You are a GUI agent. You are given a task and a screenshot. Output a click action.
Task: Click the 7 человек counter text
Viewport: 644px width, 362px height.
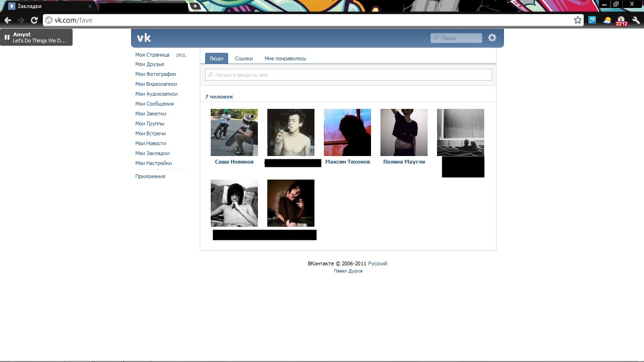point(219,97)
